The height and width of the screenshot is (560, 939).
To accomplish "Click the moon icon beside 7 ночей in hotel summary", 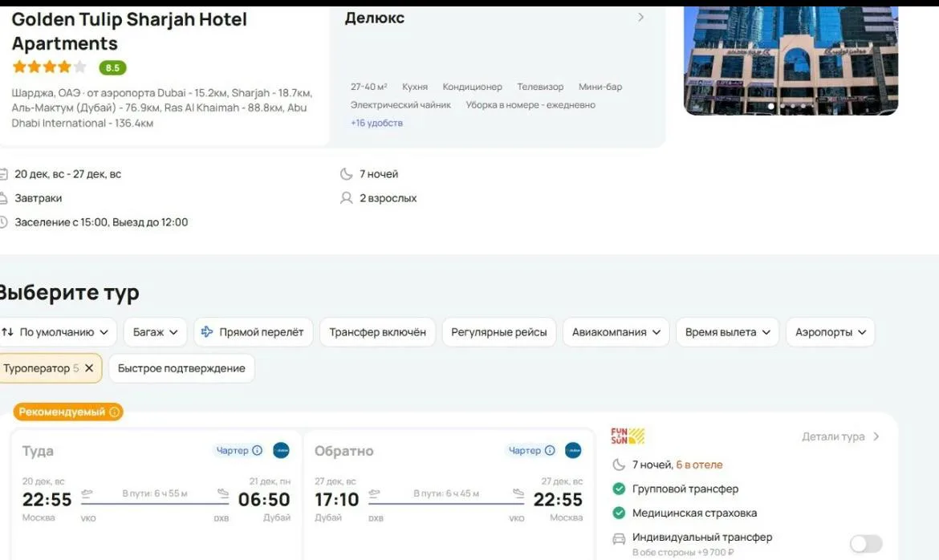I will (346, 173).
